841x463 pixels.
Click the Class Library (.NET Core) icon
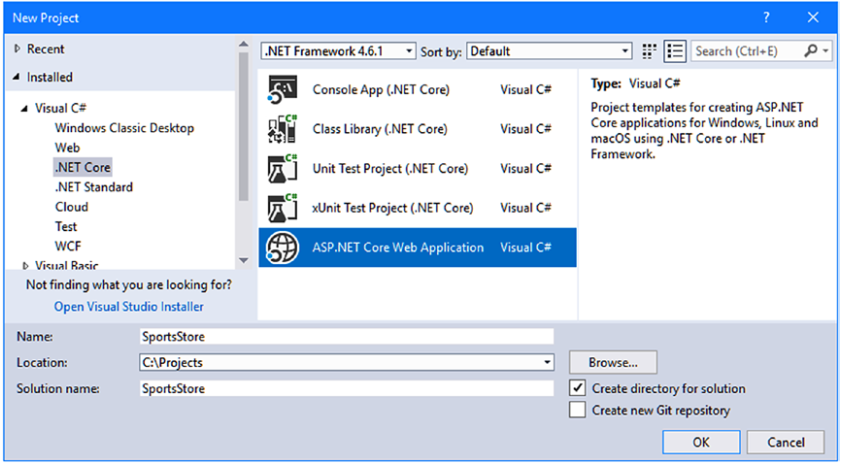coord(280,129)
